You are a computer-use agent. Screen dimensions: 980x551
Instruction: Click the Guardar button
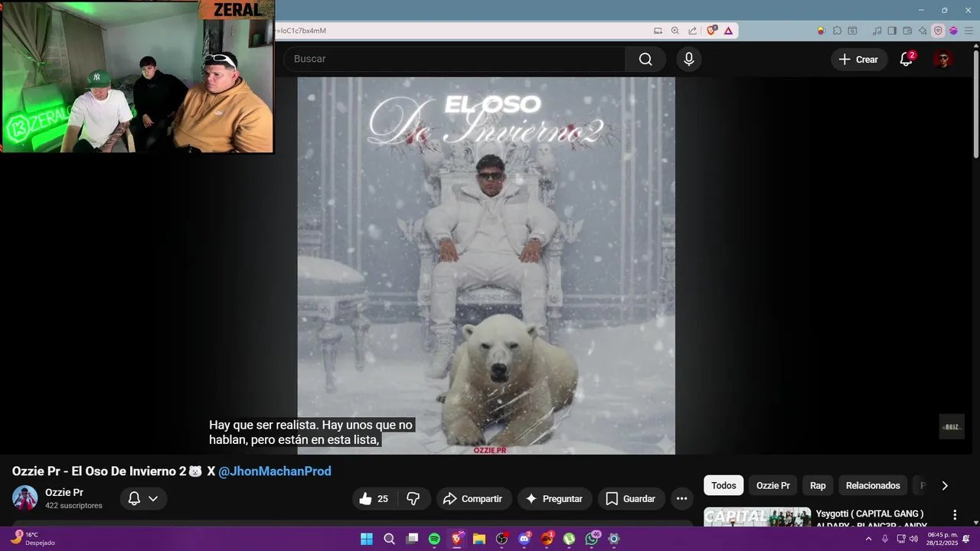pyautogui.click(x=631, y=499)
